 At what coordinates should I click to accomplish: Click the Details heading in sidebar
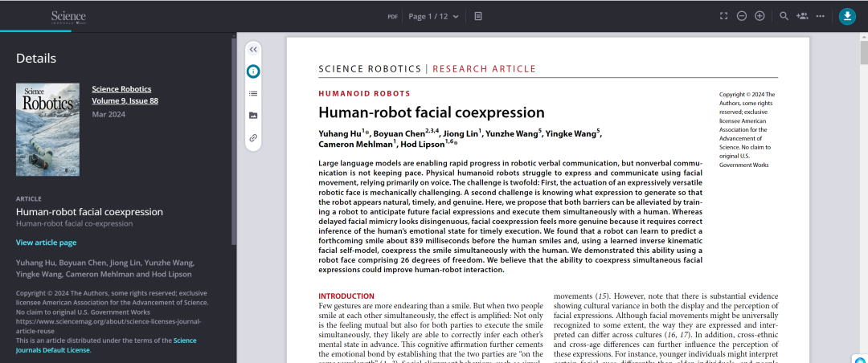(36, 58)
